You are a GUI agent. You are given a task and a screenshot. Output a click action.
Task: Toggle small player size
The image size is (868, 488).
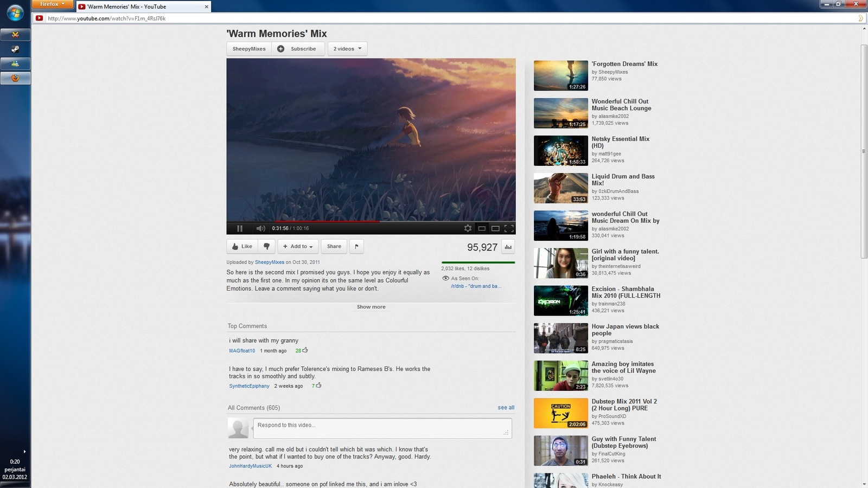coord(482,228)
